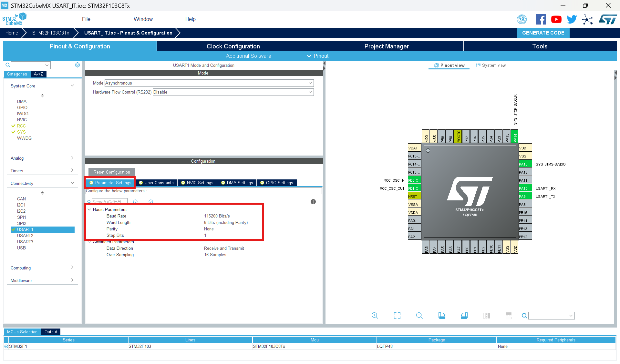Click the Reset Configuration button
Viewport: 620px width, 364px height.
pos(112,172)
